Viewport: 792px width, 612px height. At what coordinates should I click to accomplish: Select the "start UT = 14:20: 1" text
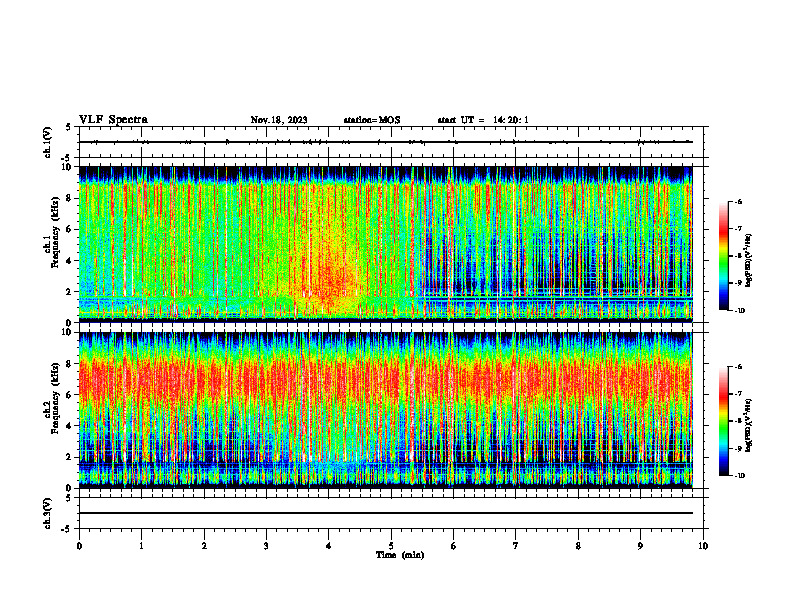(x=483, y=120)
